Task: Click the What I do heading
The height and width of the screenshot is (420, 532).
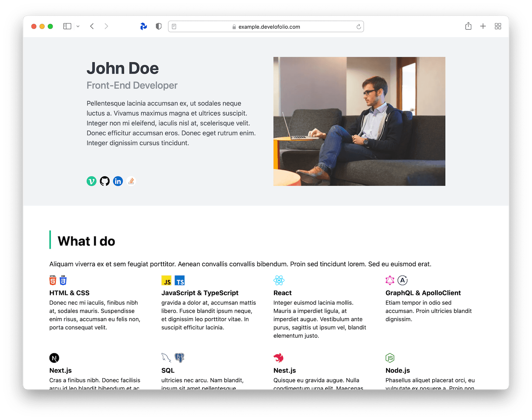Action: 86,241
